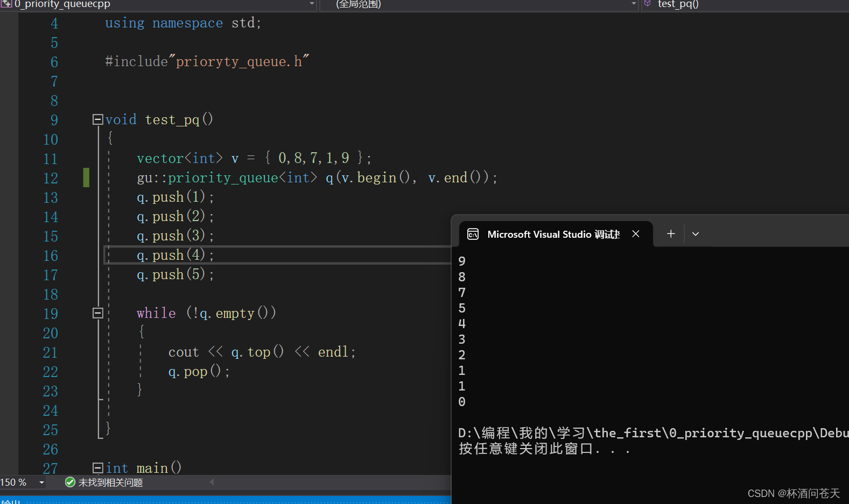Viewport: 849px width, 504px height.
Task: Click line number 12 in the gutter
Action: [51, 178]
